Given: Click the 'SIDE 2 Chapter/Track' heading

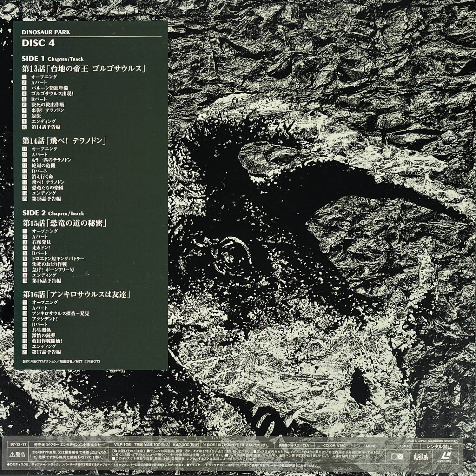Looking at the screenshot, I should (x=53, y=213).
